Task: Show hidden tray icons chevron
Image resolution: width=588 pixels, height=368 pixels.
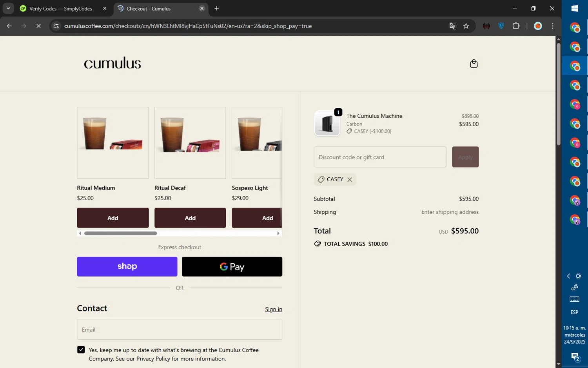Action: 568,276
